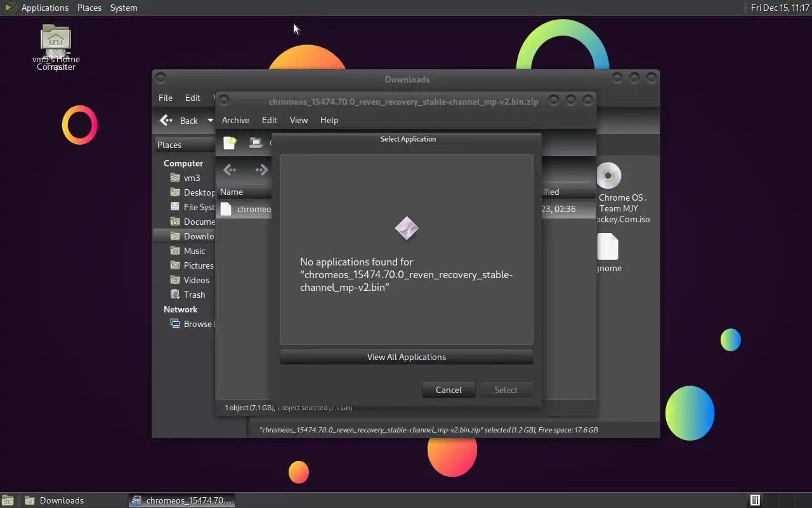Open vm3's Home desktop icon
The width and height of the screenshot is (812, 508).
56,39
